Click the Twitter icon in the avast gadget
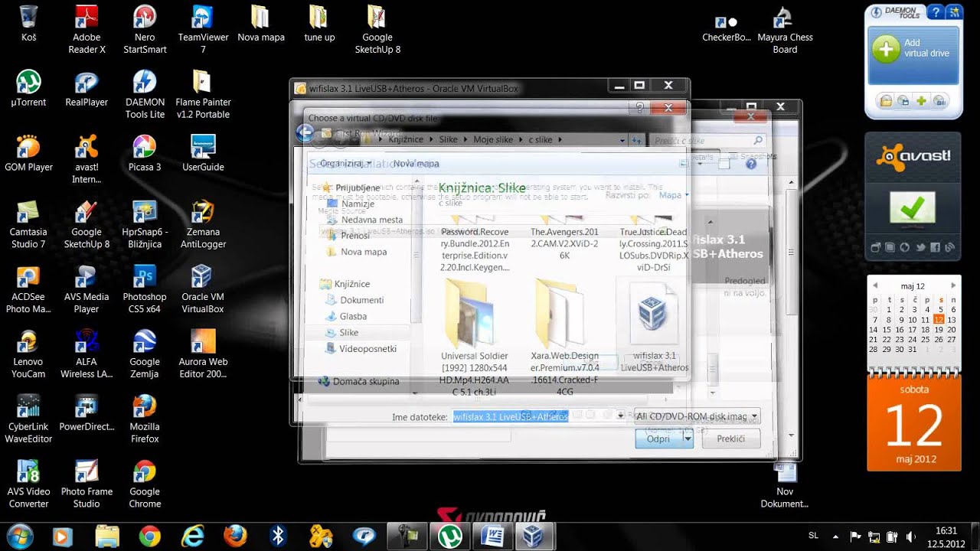 (x=921, y=247)
